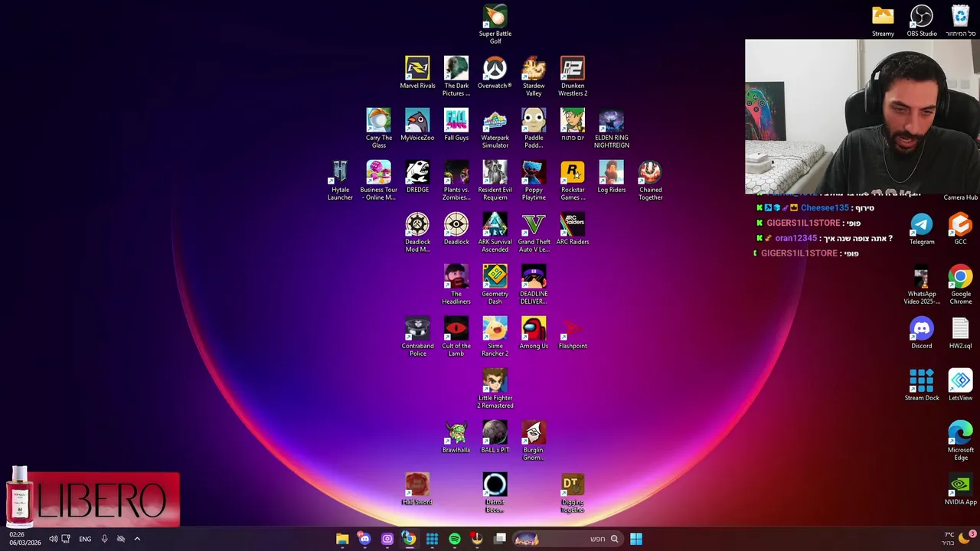The height and width of the screenshot is (551, 980).
Task: Select Business Tour Online icon
Action: click(x=378, y=180)
